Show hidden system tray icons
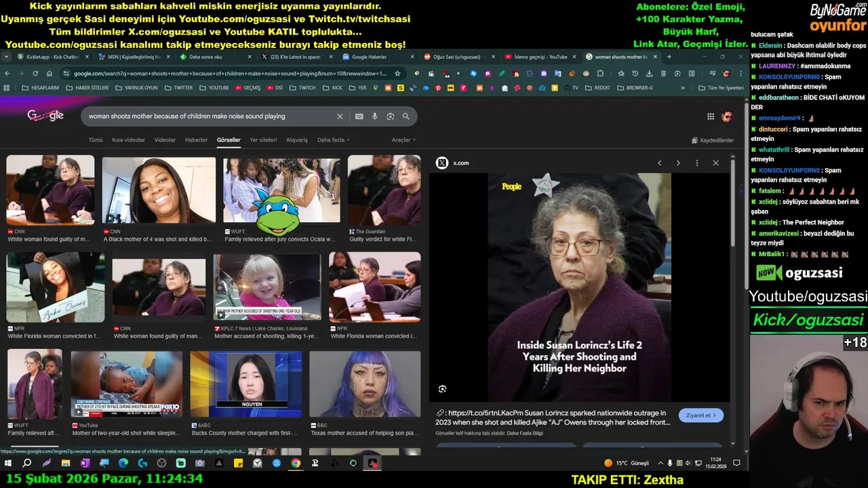Screen dimensions: 868x488 pyautogui.click(x=660, y=464)
